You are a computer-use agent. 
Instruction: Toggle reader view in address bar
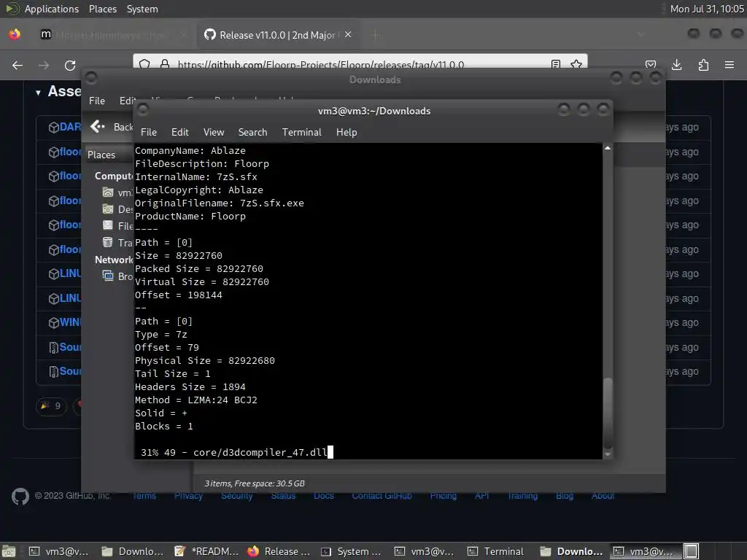(555, 64)
